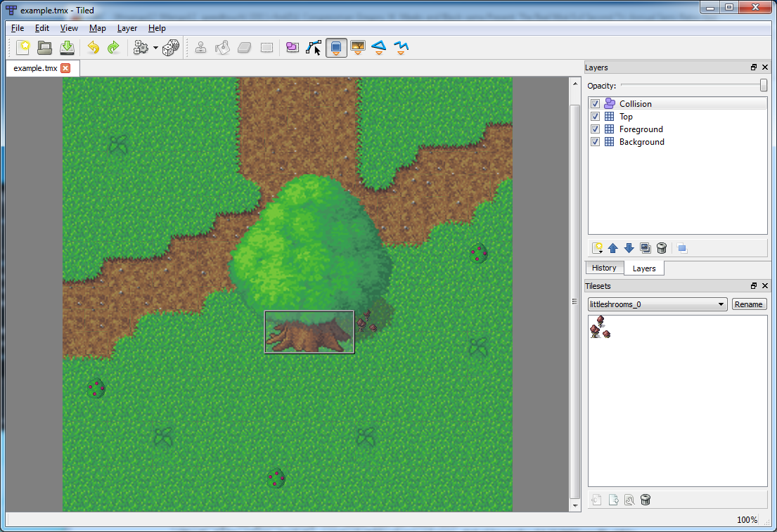This screenshot has height=532, width=777.
Task: Save the example.tmx map
Action: click(x=67, y=48)
